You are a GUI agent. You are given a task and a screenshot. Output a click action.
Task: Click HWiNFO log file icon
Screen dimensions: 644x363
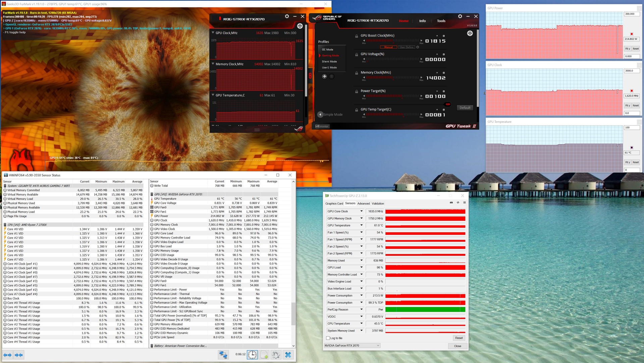click(x=264, y=355)
